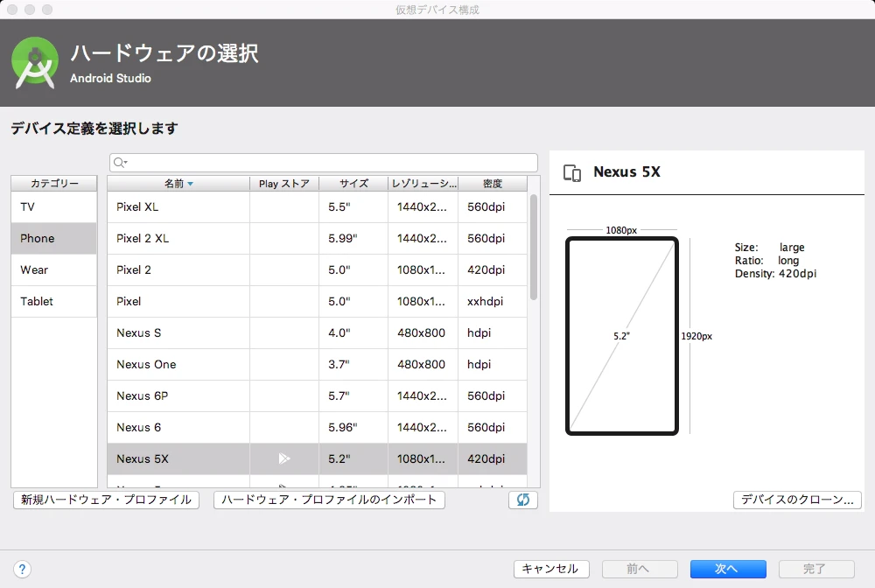Viewport: 875px width, 588px height.
Task: Select the TV category
Action: 54,207
